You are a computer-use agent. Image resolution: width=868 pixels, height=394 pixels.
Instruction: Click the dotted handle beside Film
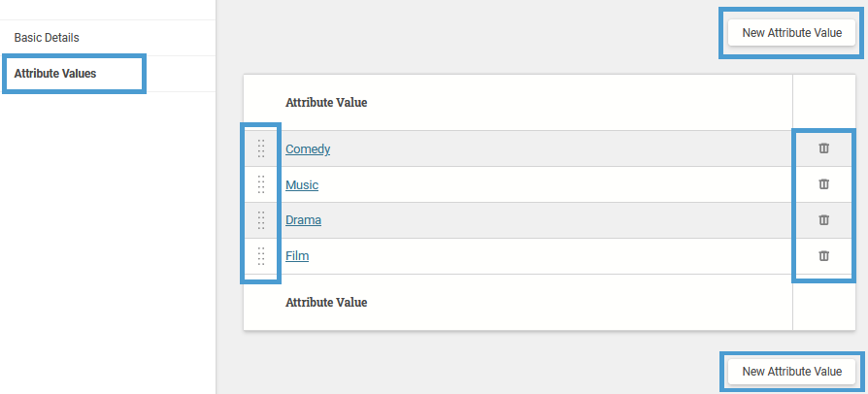coord(261,255)
